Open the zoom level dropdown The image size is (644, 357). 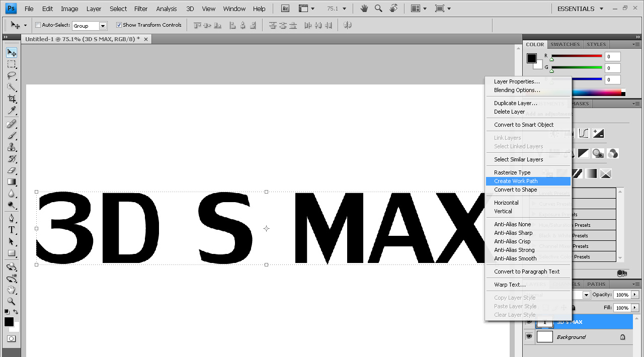coord(344,9)
